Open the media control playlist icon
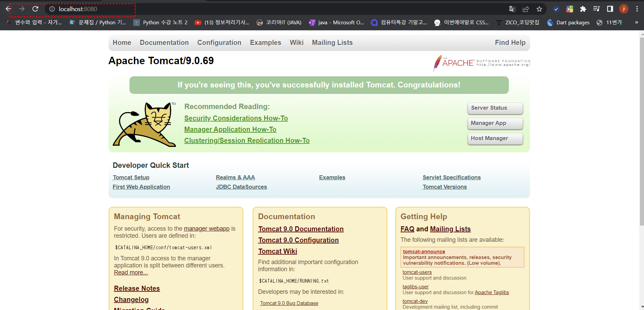The width and height of the screenshot is (644, 310). [x=596, y=9]
